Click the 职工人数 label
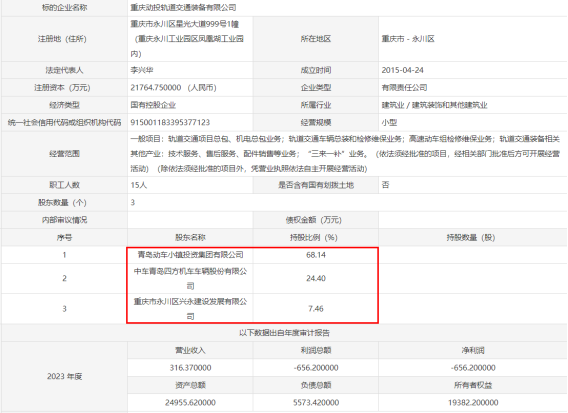 tap(64, 185)
